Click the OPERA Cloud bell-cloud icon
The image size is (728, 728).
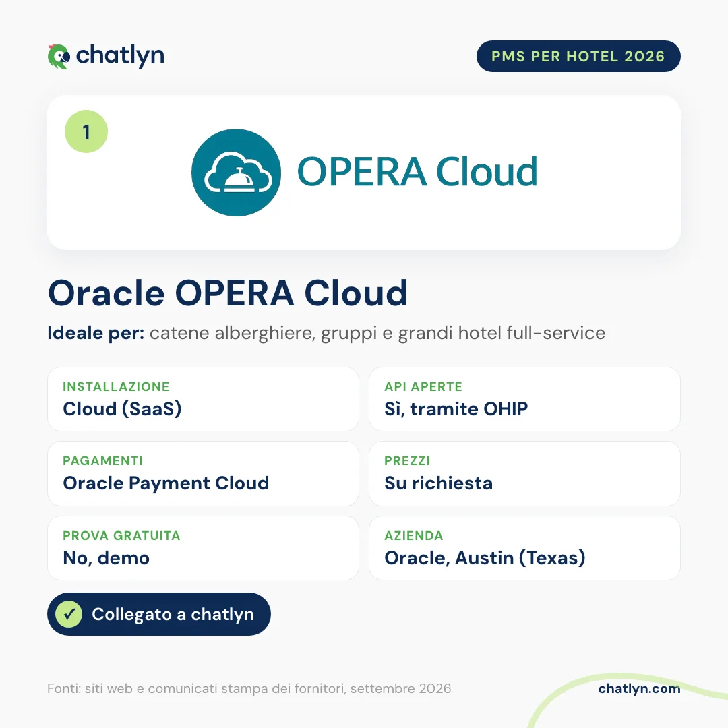(237, 173)
